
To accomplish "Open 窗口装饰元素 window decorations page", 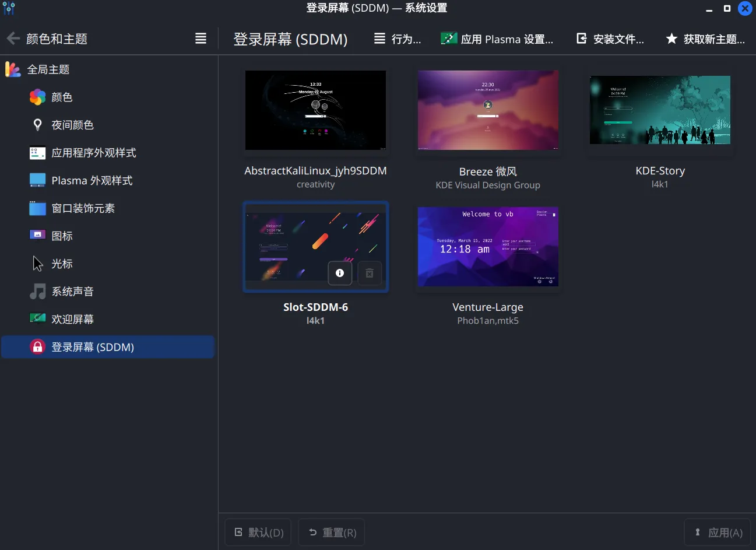I will coord(83,208).
